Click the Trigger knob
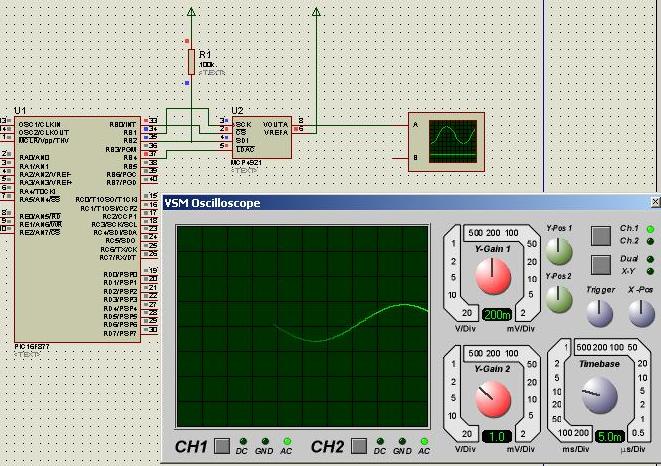The height and width of the screenshot is (466, 661). tap(599, 313)
